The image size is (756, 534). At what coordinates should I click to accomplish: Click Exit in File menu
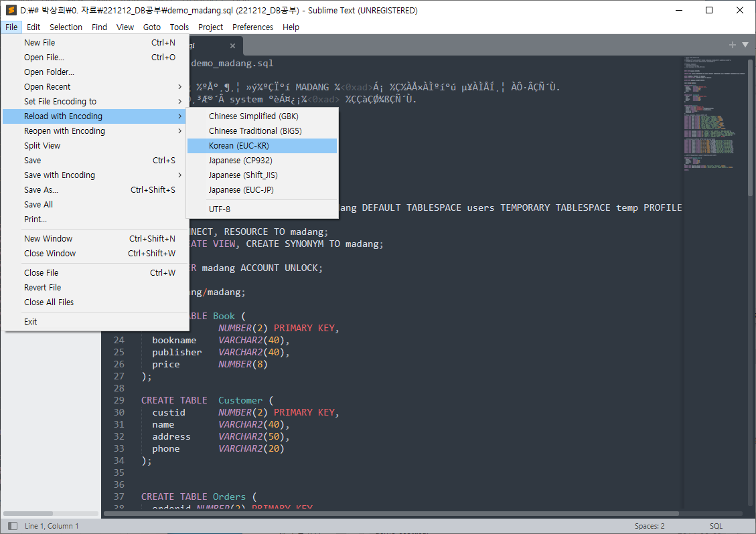[94, 321]
